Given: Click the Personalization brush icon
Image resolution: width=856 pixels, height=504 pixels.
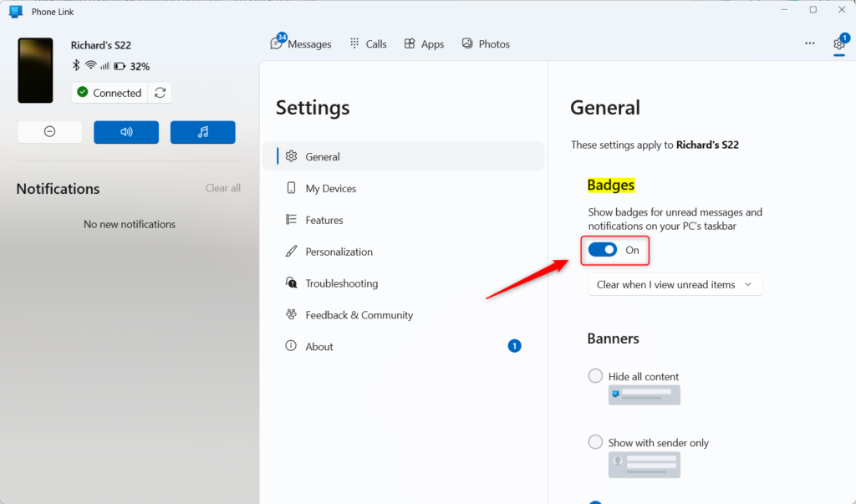Looking at the screenshot, I should point(292,252).
